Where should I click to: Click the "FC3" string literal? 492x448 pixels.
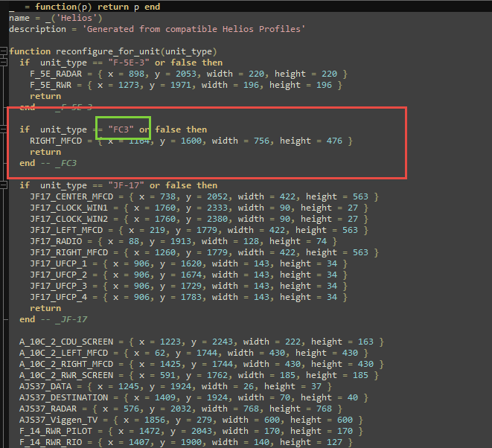pyautogui.click(x=121, y=129)
